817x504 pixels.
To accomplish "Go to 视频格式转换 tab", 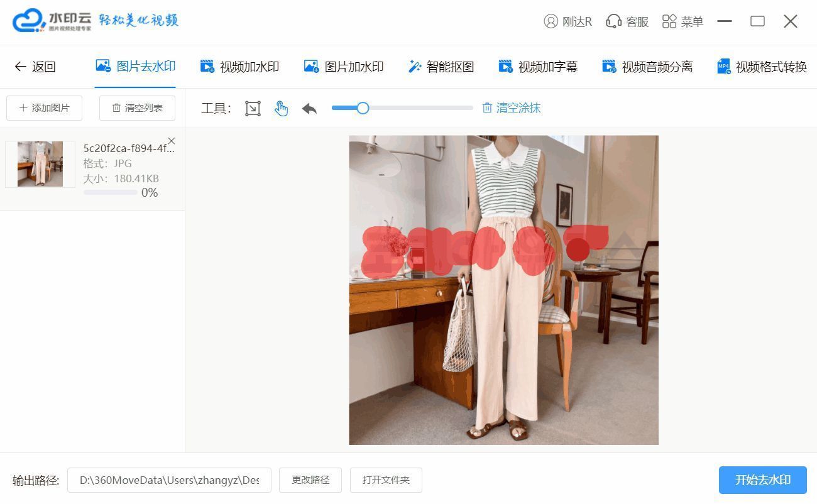I will 762,67.
